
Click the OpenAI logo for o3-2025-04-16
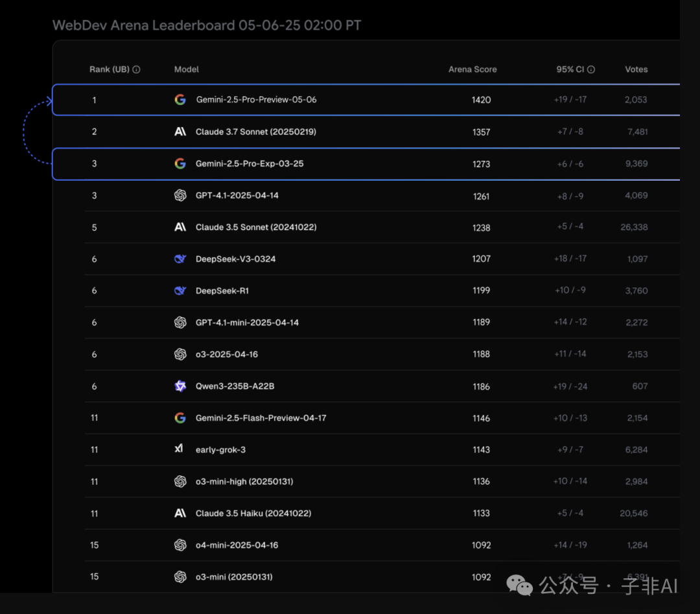(x=180, y=354)
